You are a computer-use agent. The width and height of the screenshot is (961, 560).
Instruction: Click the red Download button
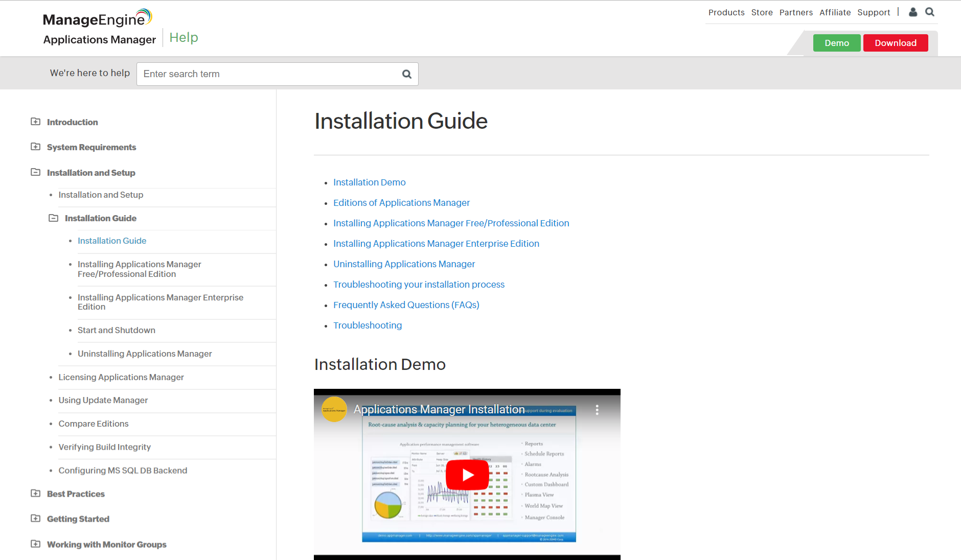[896, 43]
